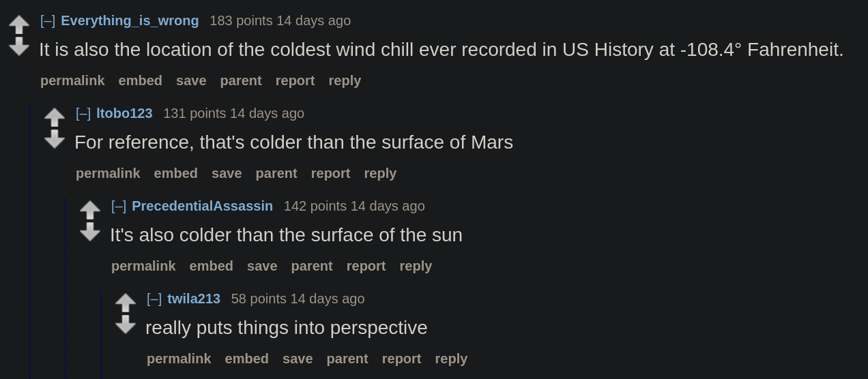The width and height of the screenshot is (868, 379).
Task: Downvote PrecedentialAssassin's sun comment
Action: [90, 232]
